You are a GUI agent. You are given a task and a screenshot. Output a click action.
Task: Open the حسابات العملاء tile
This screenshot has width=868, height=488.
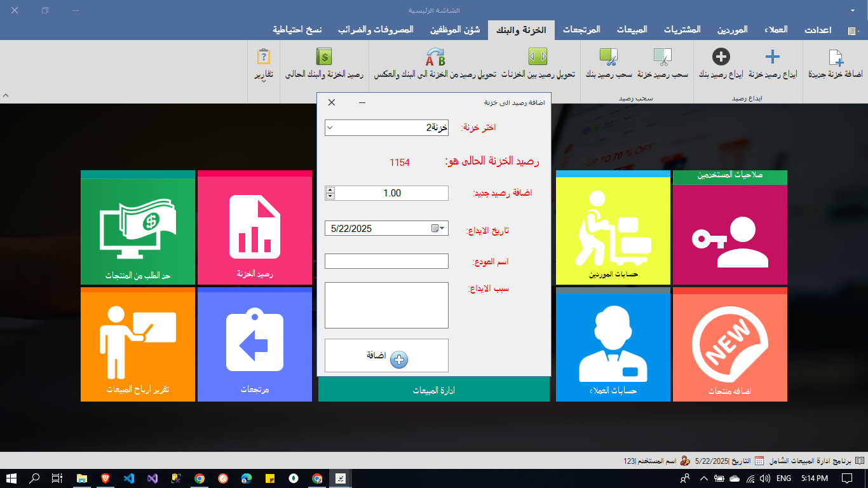(x=613, y=344)
